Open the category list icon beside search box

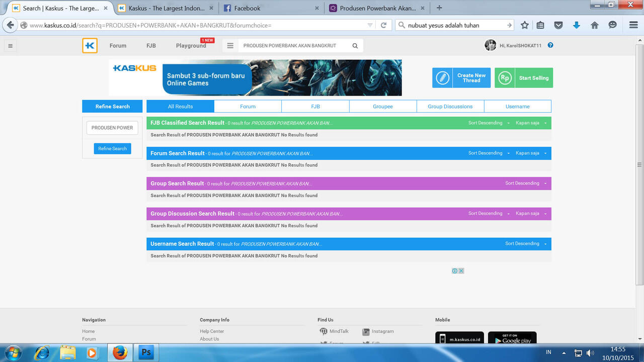coord(230,46)
